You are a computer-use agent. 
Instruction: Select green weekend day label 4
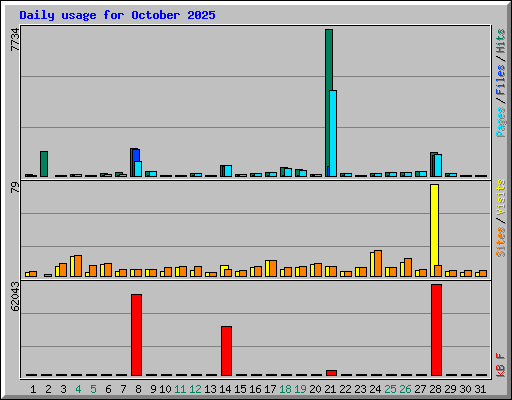(78, 389)
